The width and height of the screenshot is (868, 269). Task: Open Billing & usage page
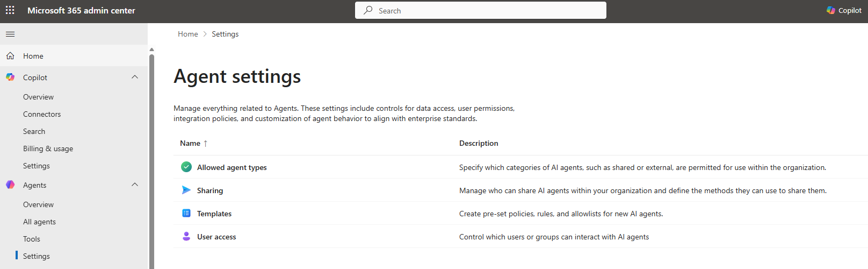pos(48,148)
